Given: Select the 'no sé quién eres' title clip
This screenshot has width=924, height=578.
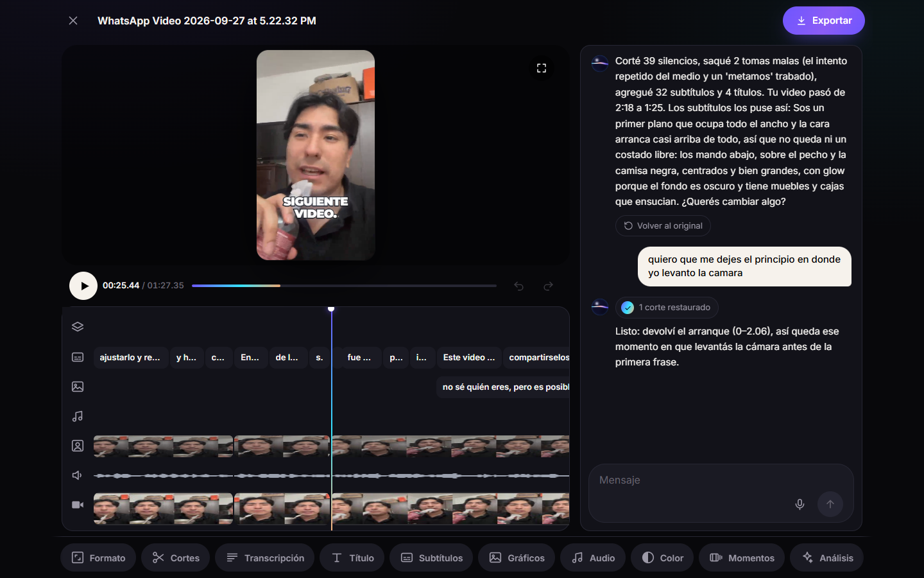Looking at the screenshot, I should (503, 387).
